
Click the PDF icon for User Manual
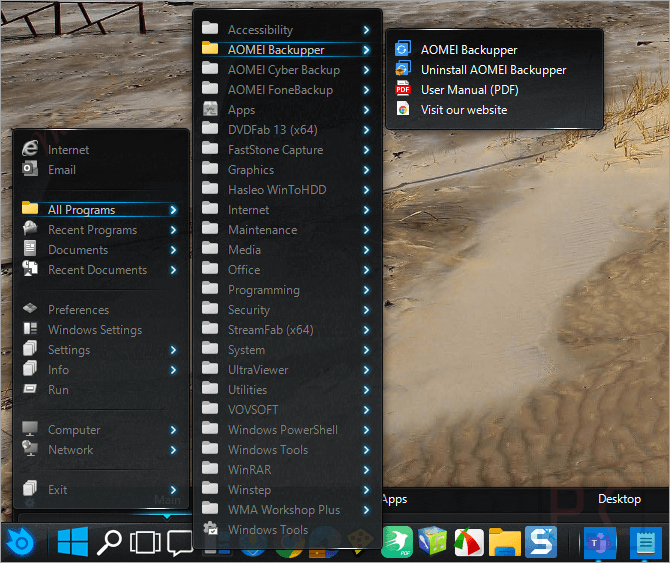[403, 89]
